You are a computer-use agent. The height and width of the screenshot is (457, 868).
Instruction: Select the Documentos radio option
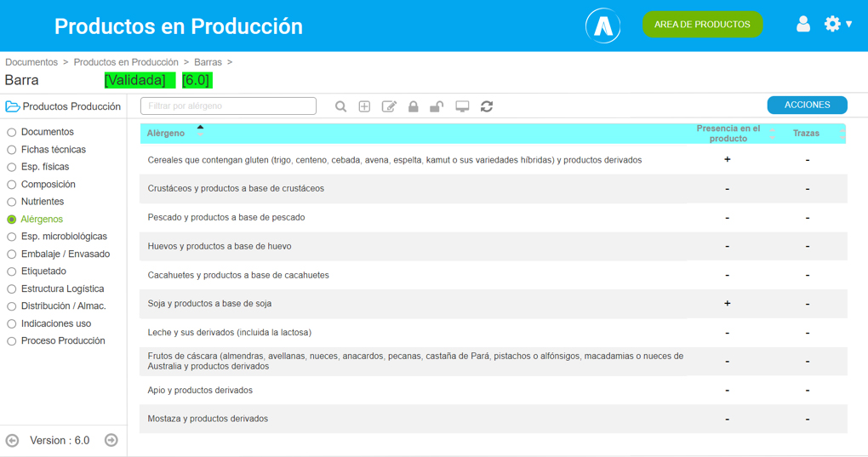12,132
